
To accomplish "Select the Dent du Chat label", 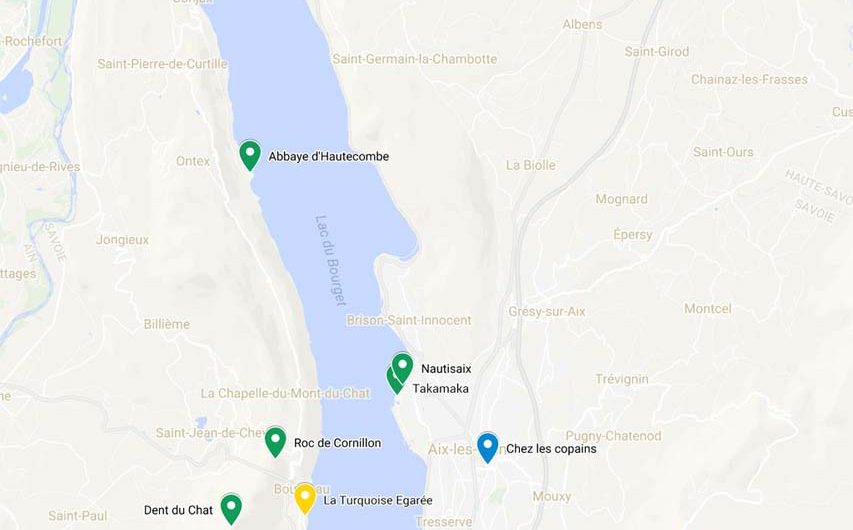I will (x=178, y=510).
